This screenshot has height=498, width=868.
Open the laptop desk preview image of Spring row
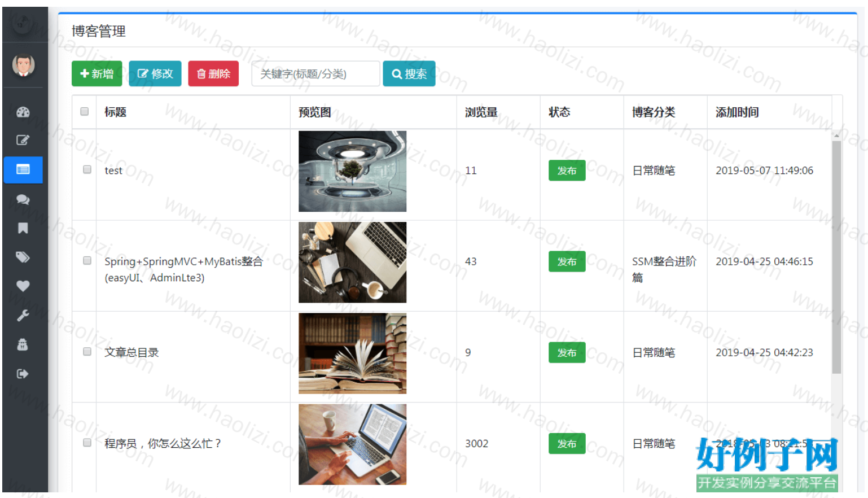click(x=352, y=262)
